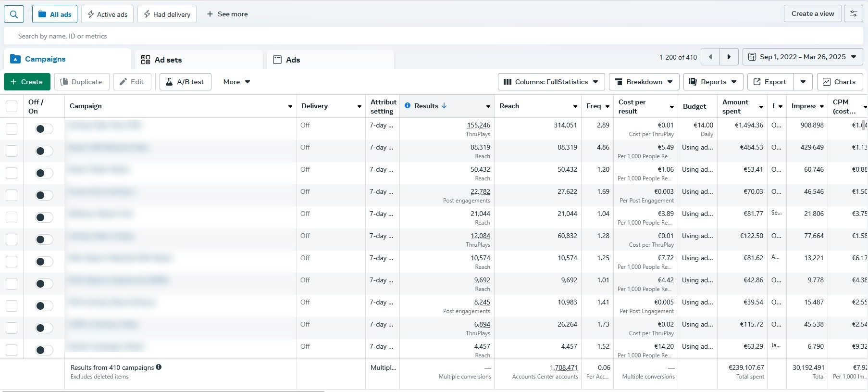Click the Duplicate button
868x392 pixels.
82,82
